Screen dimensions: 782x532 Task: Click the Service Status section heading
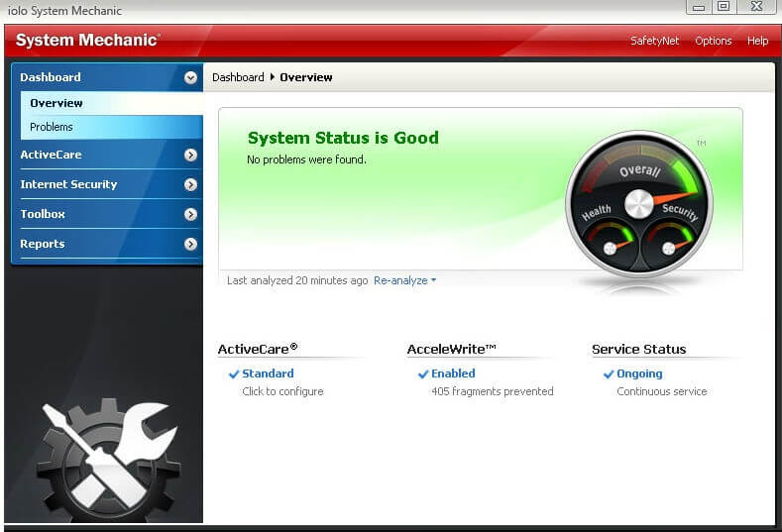tap(639, 349)
